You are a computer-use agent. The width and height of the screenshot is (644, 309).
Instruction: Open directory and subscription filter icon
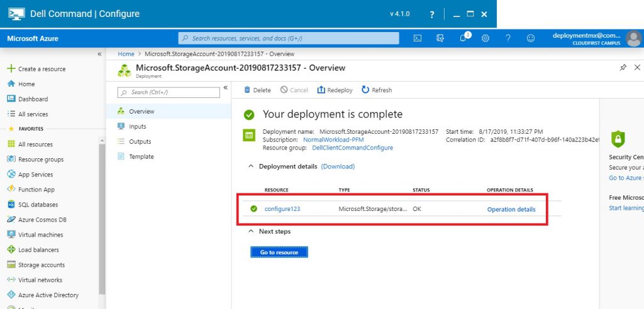(x=440, y=38)
